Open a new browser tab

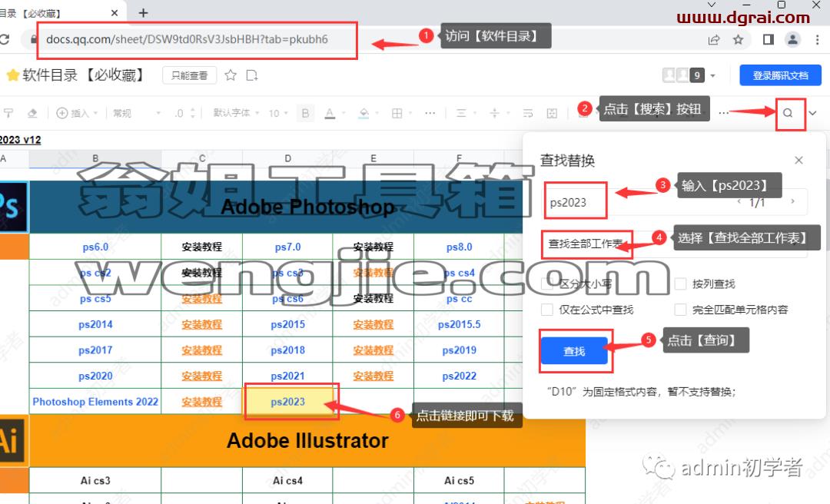click(144, 13)
